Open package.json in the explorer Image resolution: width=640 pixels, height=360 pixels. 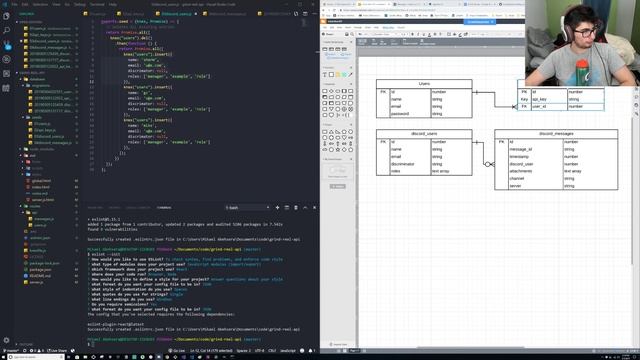tap(40, 270)
